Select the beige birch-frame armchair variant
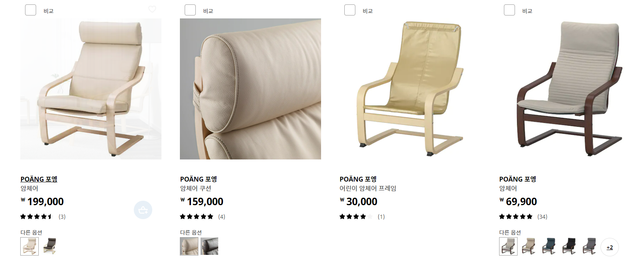This screenshot has height=267, width=644. 529,246
